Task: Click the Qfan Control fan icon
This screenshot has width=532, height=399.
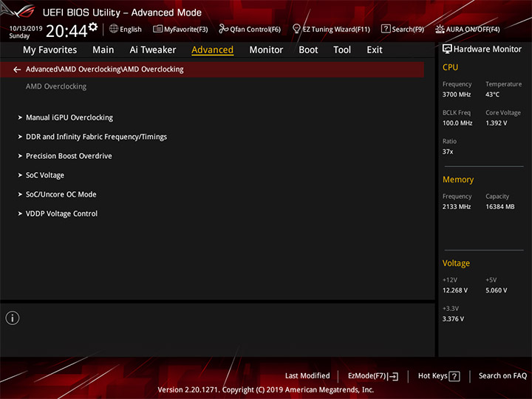Action: (x=223, y=29)
